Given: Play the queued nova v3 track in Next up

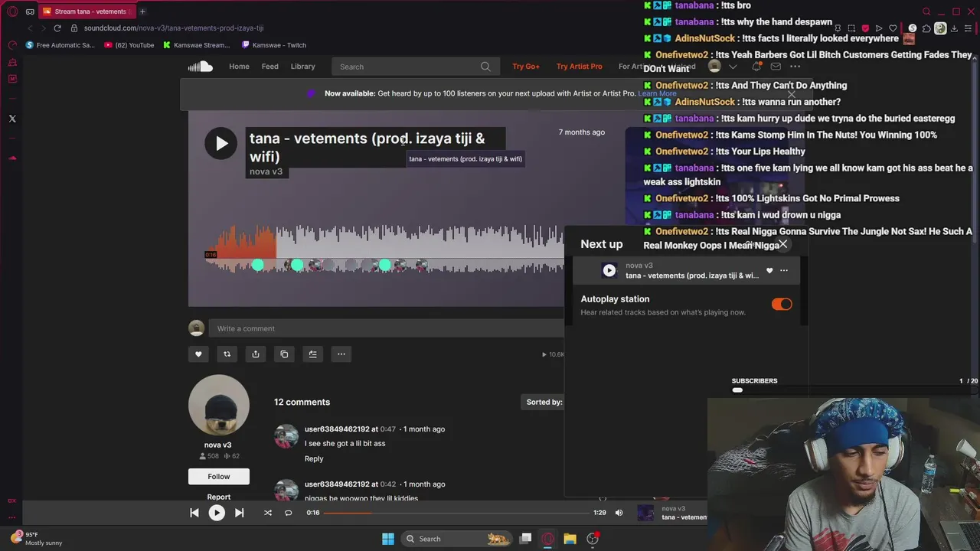Looking at the screenshot, I should pos(609,270).
